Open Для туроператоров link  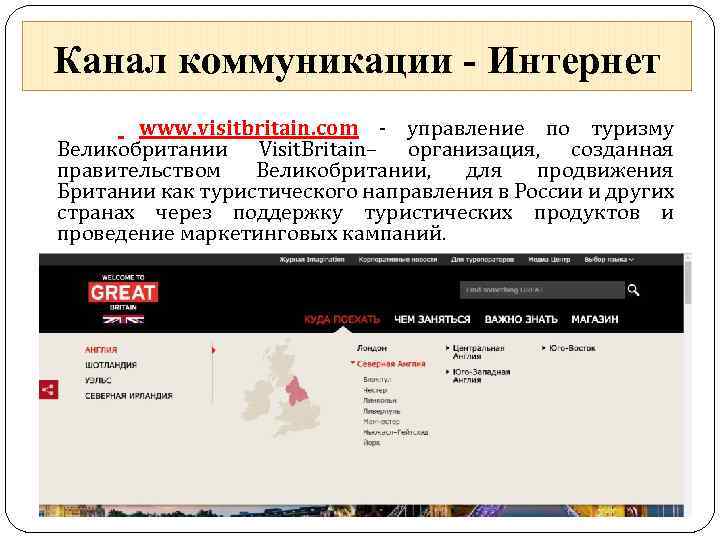click(x=482, y=259)
